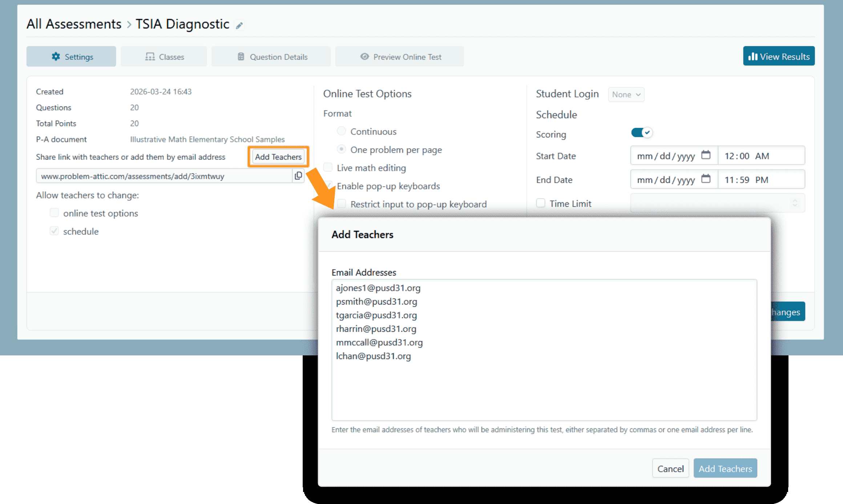Viewport: 843px width, 504px height.
Task: Click the gear icon in Settings tab
Action: tap(56, 57)
